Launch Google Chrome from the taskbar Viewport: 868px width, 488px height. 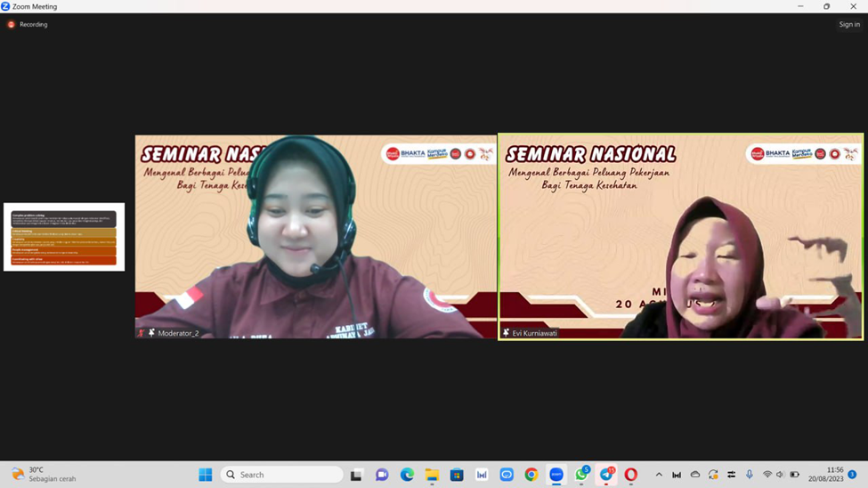[x=531, y=475]
